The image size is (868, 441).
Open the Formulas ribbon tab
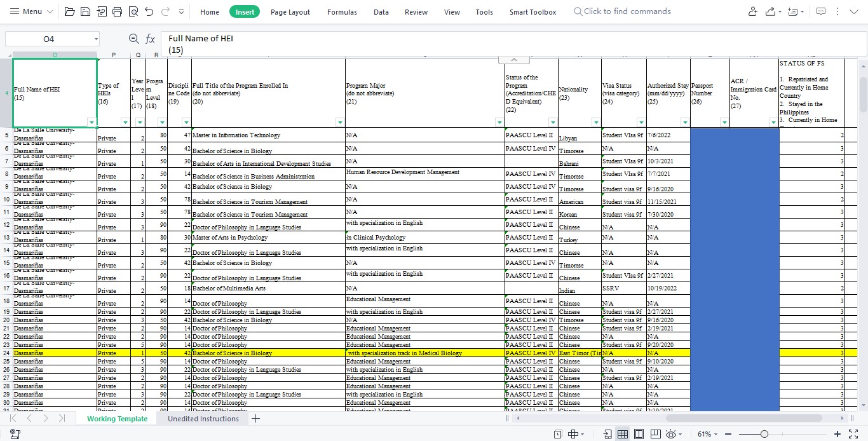tap(342, 12)
